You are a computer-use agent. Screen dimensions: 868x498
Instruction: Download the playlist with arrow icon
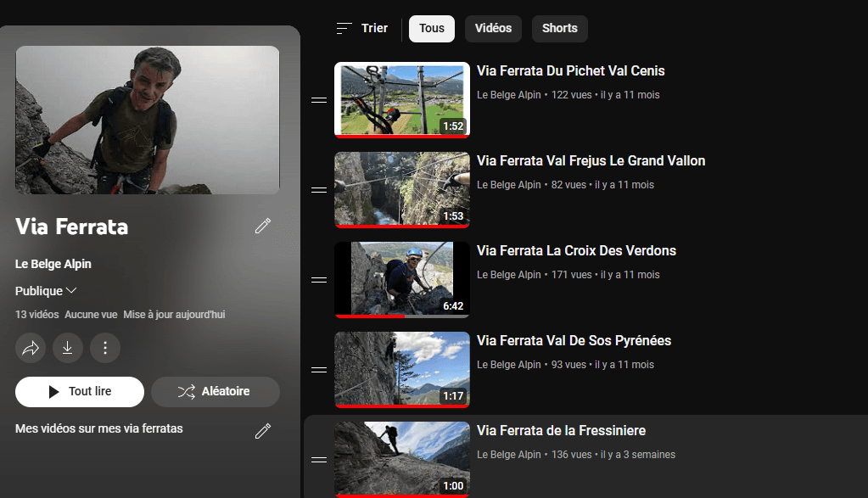click(68, 348)
